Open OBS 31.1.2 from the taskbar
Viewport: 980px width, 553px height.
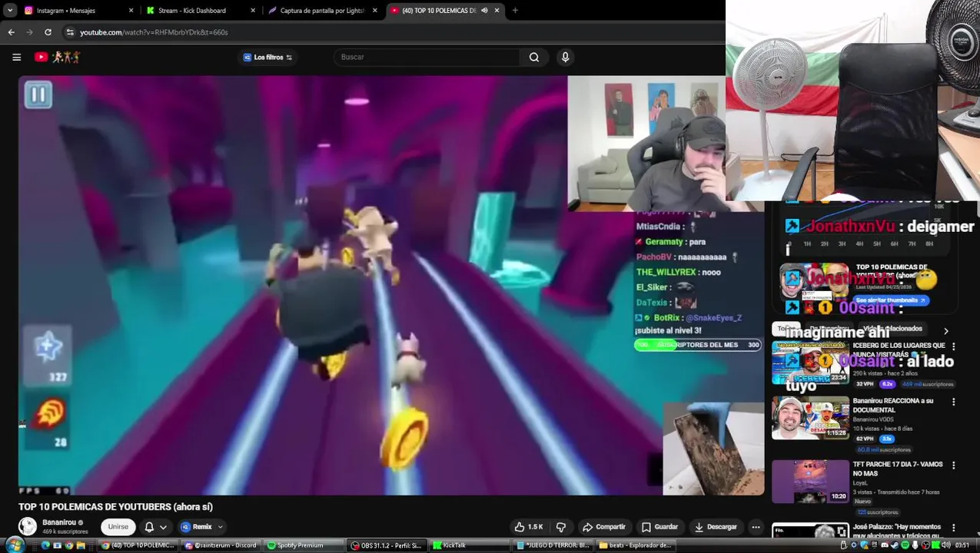pyautogui.click(x=387, y=545)
